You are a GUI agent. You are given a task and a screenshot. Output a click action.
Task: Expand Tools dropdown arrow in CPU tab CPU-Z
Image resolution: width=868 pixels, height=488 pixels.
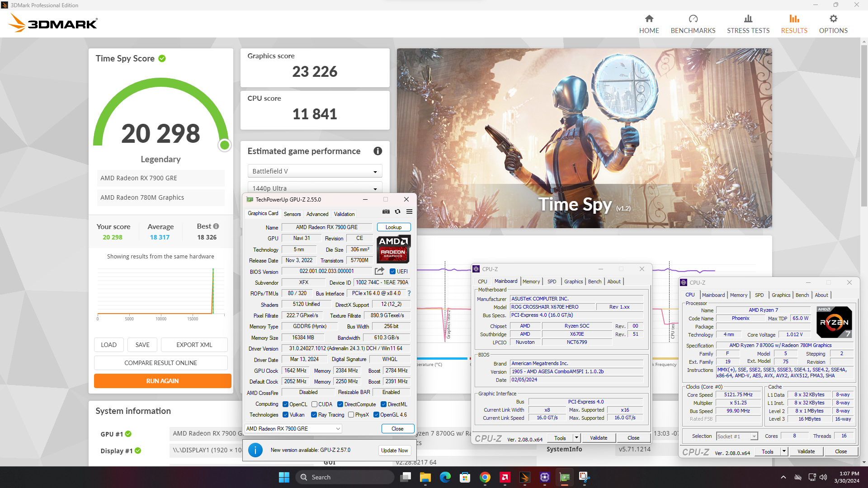(784, 451)
